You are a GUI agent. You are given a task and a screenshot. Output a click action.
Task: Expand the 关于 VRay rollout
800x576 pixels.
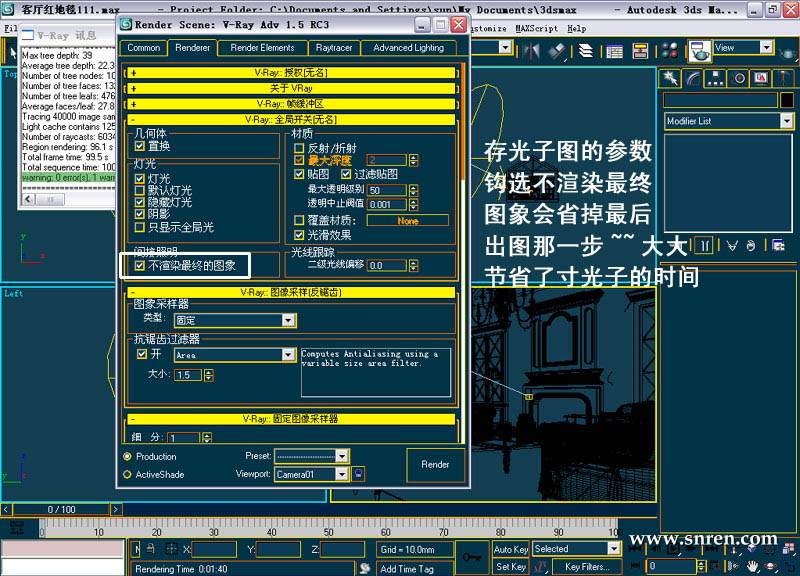[291, 88]
